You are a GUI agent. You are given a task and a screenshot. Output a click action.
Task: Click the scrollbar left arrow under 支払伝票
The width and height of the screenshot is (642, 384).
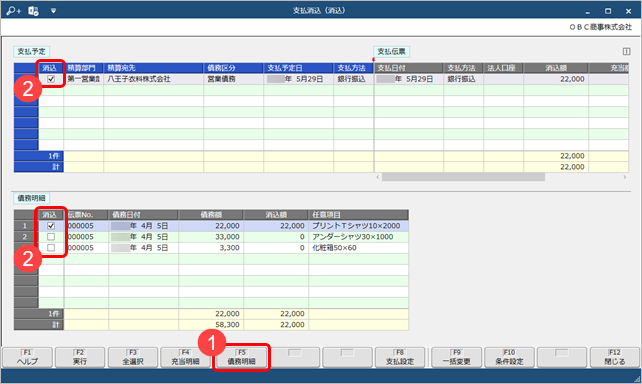(x=378, y=177)
